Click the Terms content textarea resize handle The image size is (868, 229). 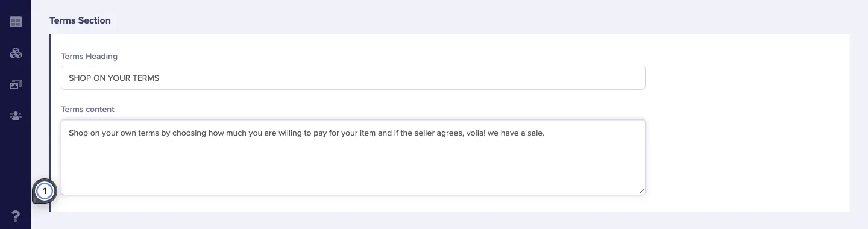(x=641, y=190)
